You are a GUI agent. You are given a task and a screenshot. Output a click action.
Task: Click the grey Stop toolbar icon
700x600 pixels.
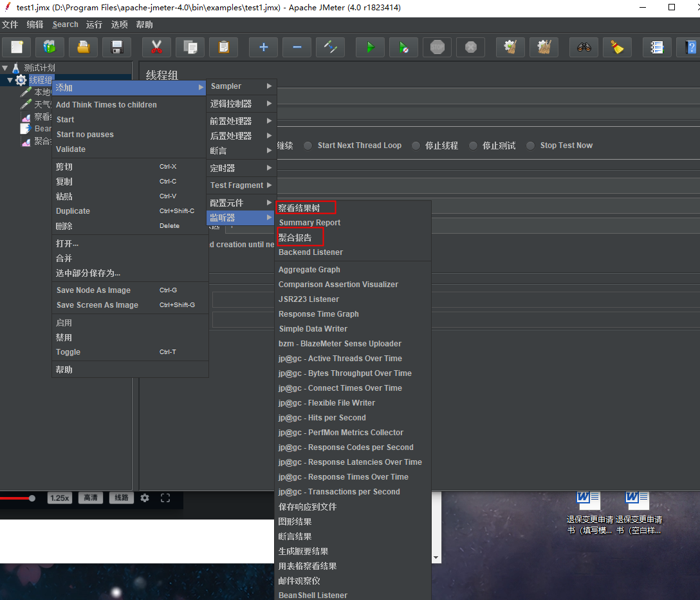pyautogui.click(x=437, y=47)
